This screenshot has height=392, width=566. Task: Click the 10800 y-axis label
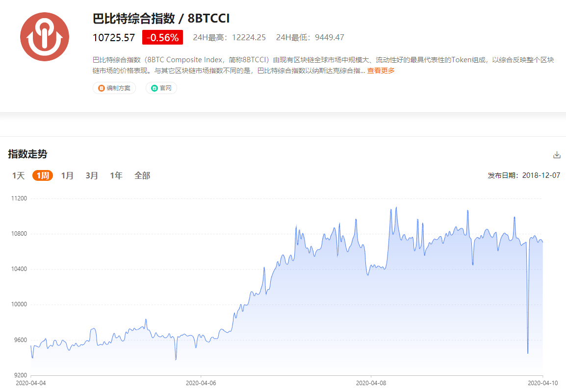(x=19, y=234)
